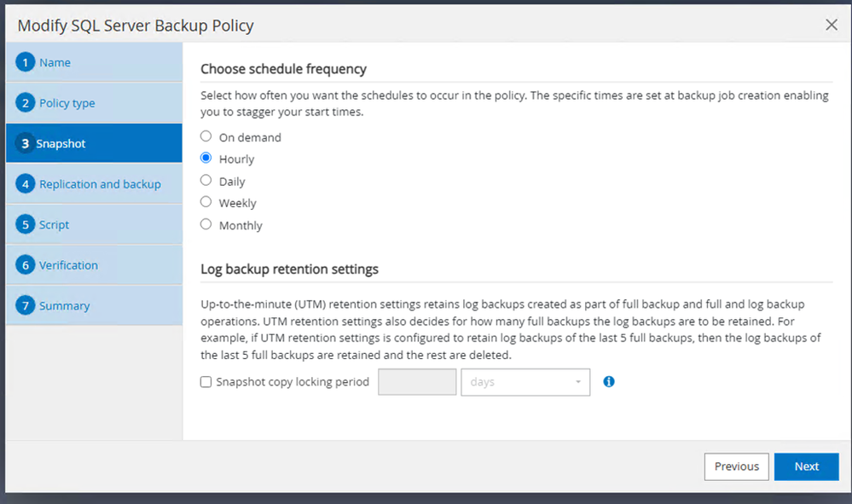Choose the Weekly schedule frequency
The image size is (852, 504).
[206, 203]
